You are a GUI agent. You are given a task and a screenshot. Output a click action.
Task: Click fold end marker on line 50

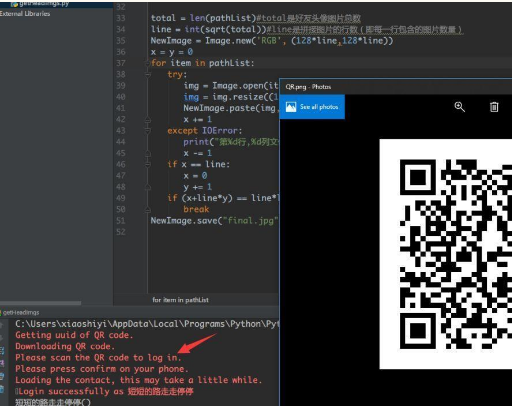148,209
